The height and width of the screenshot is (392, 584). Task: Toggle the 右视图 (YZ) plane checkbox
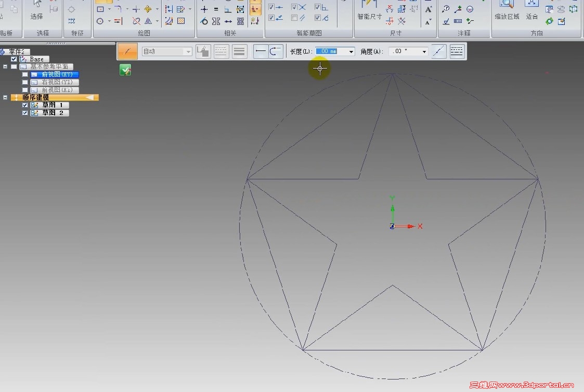point(25,82)
